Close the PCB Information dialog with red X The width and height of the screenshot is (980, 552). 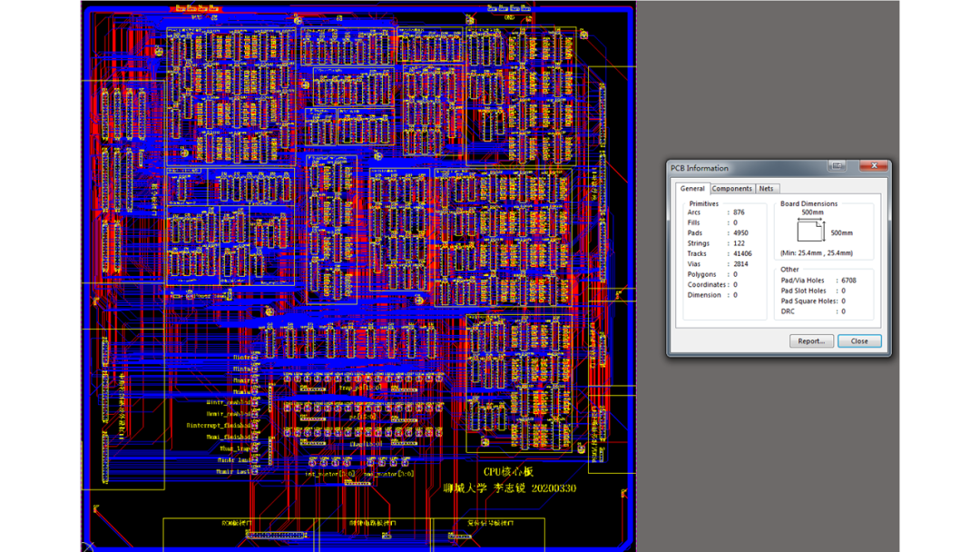(x=875, y=165)
